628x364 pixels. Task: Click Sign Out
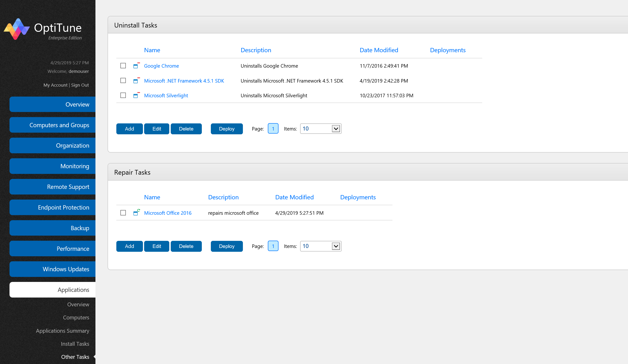point(80,85)
